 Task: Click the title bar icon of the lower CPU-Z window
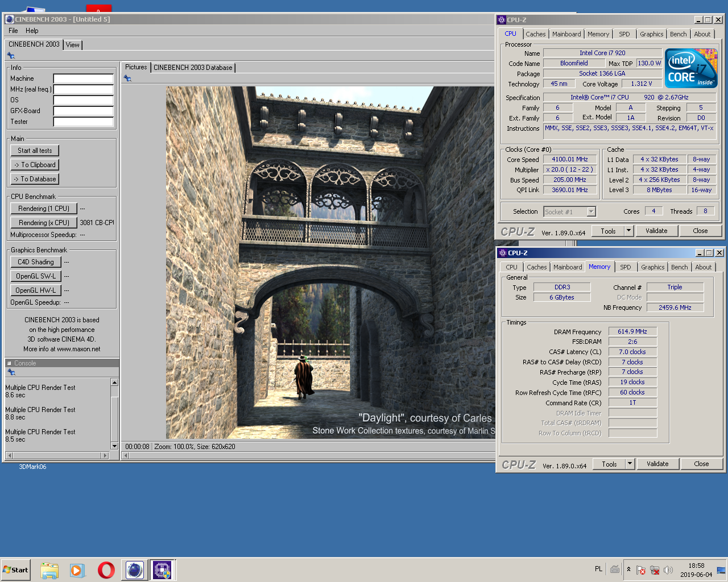coord(503,253)
